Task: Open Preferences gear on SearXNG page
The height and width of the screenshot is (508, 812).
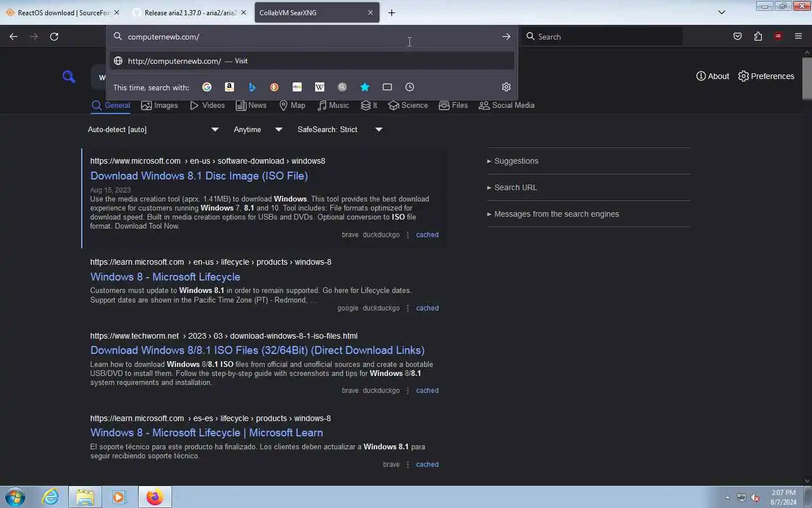Action: click(766, 76)
